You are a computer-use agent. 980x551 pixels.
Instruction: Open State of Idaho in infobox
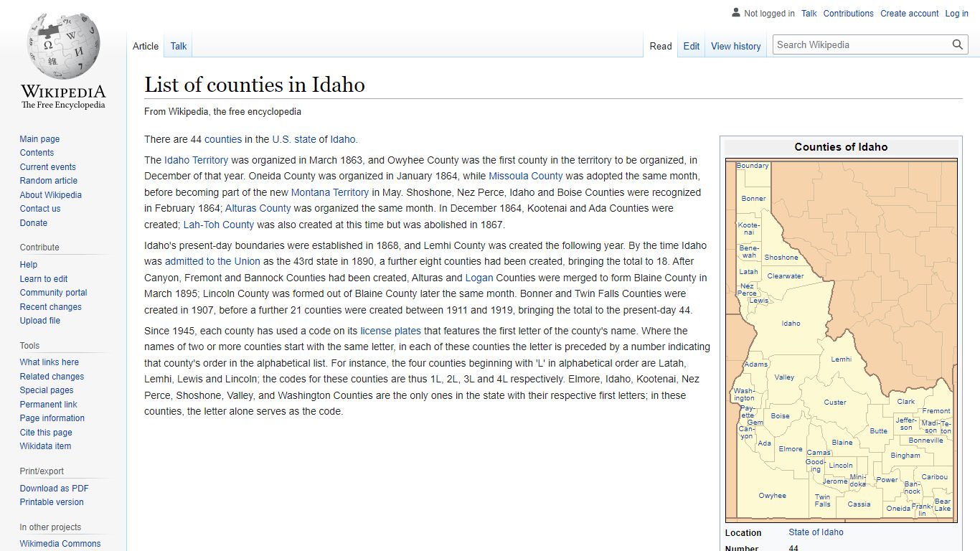click(816, 532)
